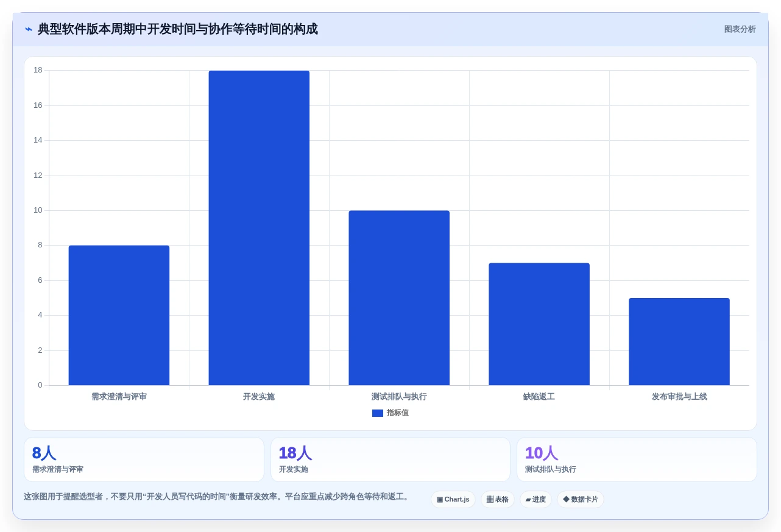The height and width of the screenshot is (532, 781).
Task: Click the chart title text
Action: coord(178,29)
